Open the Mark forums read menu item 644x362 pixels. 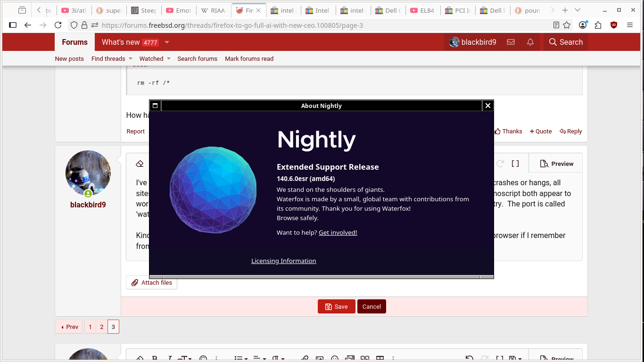(249, 58)
